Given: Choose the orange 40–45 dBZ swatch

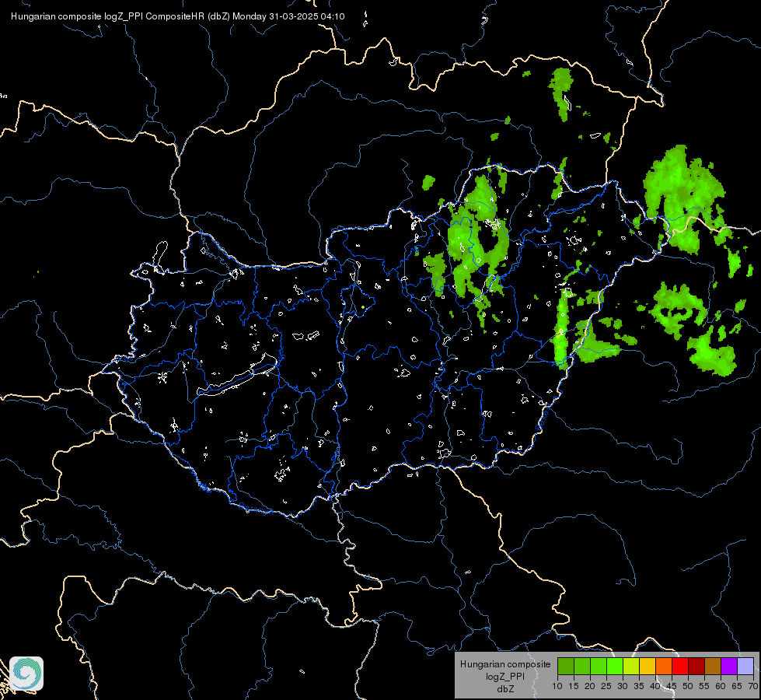Looking at the screenshot, I should pyautogui.click(x=664, y=666).
